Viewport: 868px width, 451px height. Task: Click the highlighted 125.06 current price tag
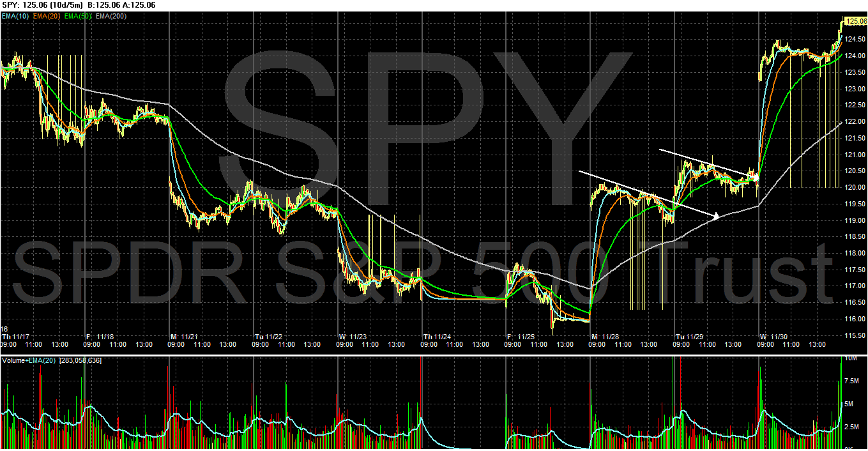point(855,21)
